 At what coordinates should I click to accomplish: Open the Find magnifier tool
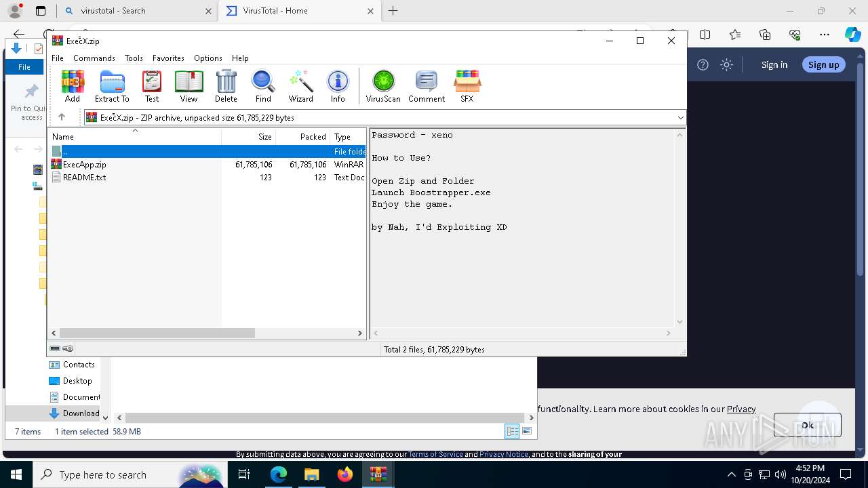pyautogui.click(x=263, y=86)
